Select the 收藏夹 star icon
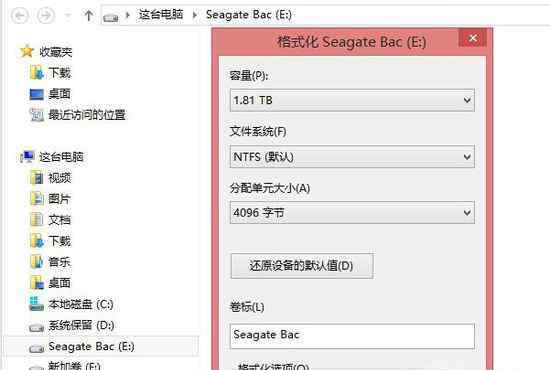This screenshot has width=550, height=370. coord(27,52)
